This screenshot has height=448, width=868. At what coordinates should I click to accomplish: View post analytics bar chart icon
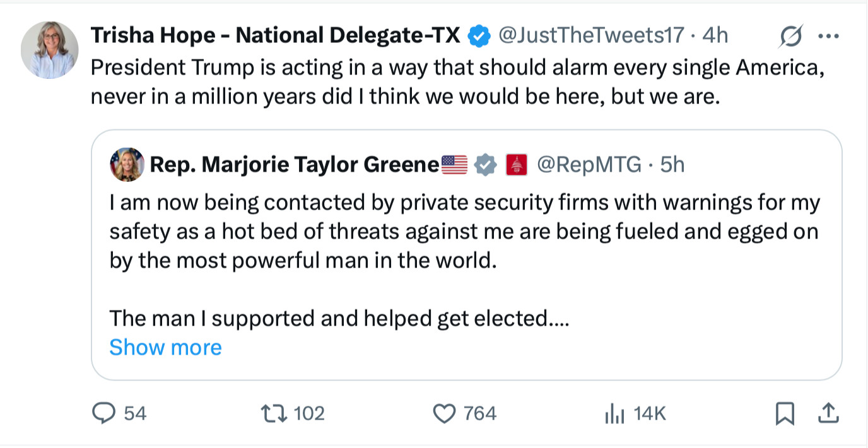pos(614,414)
